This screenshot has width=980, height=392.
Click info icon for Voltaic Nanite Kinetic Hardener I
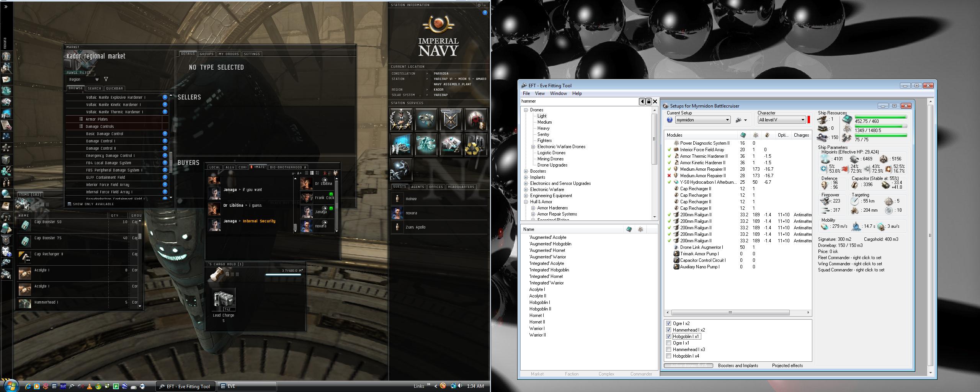point(165,105)
